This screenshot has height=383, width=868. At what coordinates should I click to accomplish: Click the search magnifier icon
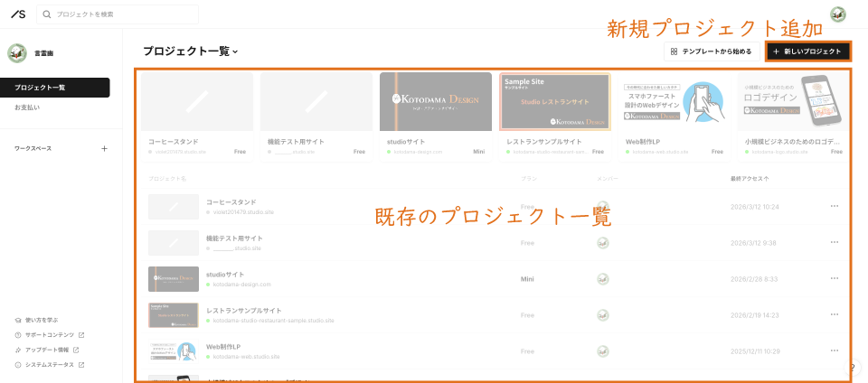[47, 14]
